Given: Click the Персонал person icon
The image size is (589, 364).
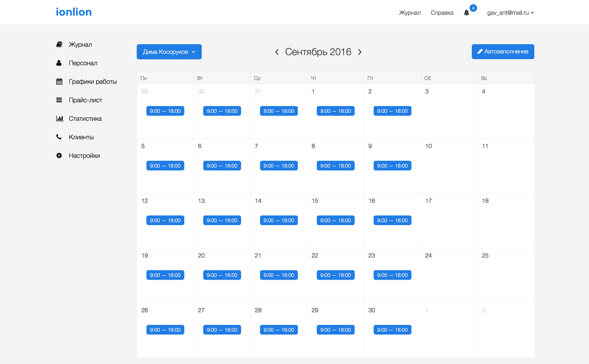Looking at the screenshot, I should (x=59, y=63).
